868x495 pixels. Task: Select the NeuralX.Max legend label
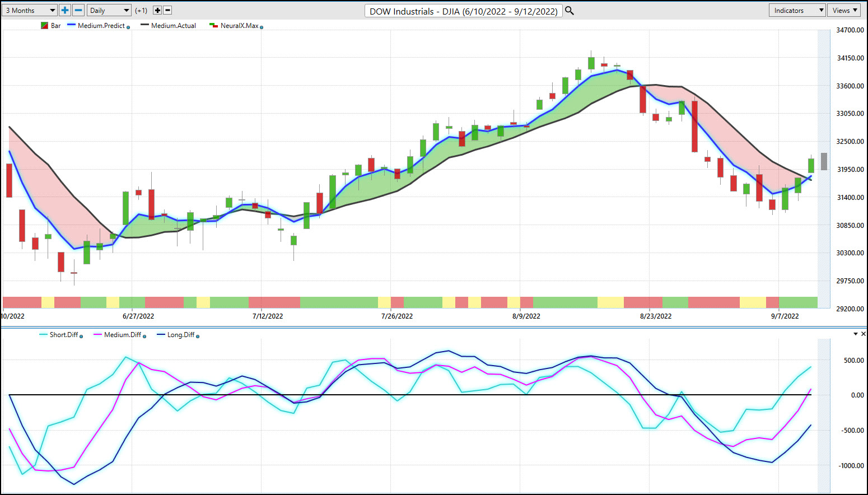tap(240, 26)
